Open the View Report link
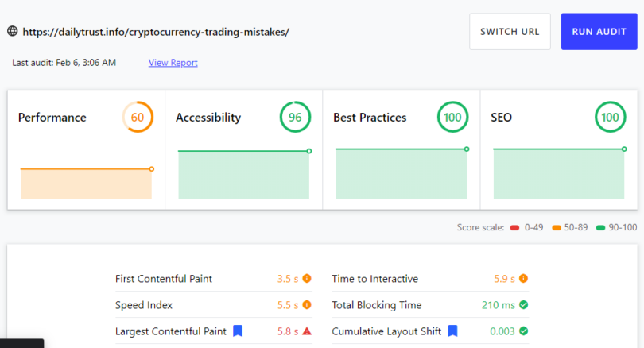 tap(173, 63)
